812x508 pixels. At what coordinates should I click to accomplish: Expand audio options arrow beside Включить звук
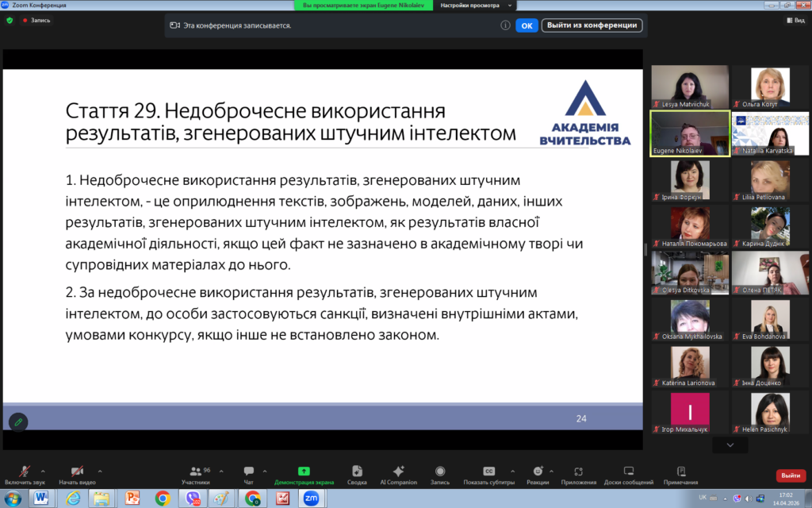pyautogui.click(x=43, y=471)
